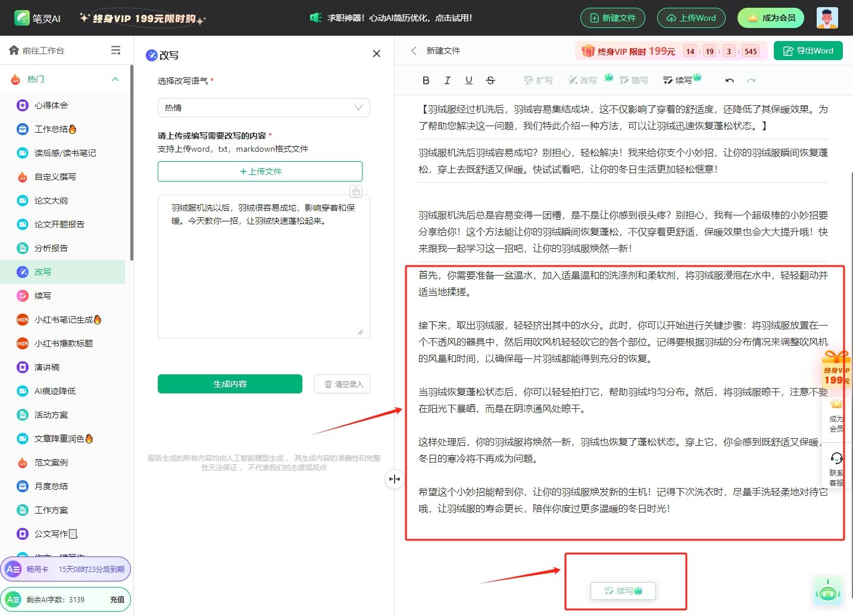The height and width of the screenshot is (616, 853).
Task: Click 充值 to recharge words
Action: [117, 599]
